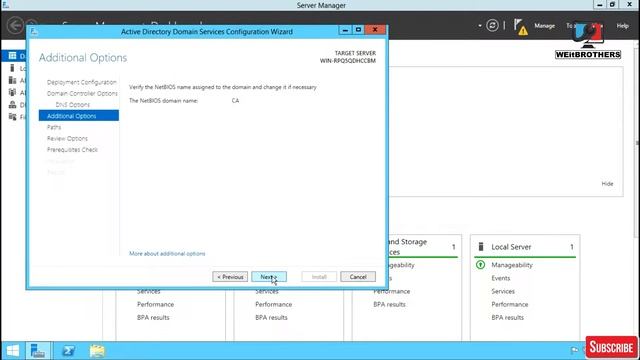Open Server Manager from taskbar
Image resolution: width=640 pixels, height=360 pixels.
(38, 351)
